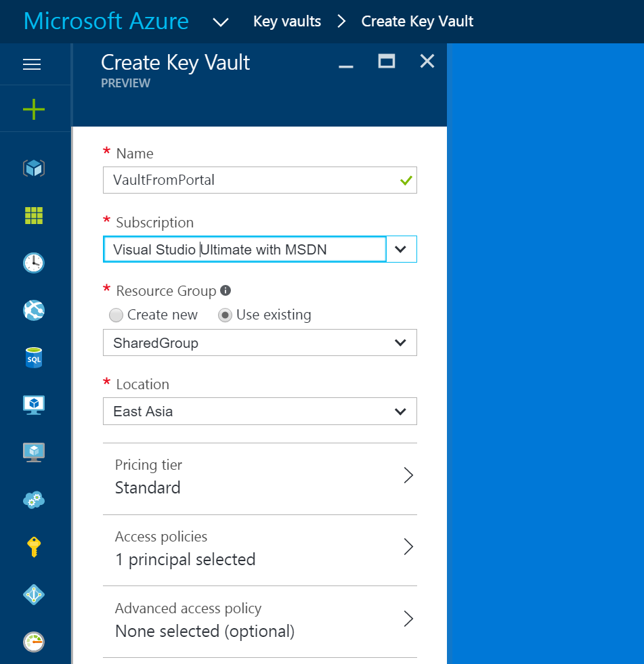The image size is (644, 664).
Task: Click the Key vaults breadcrumb
Action: (287, 21)
